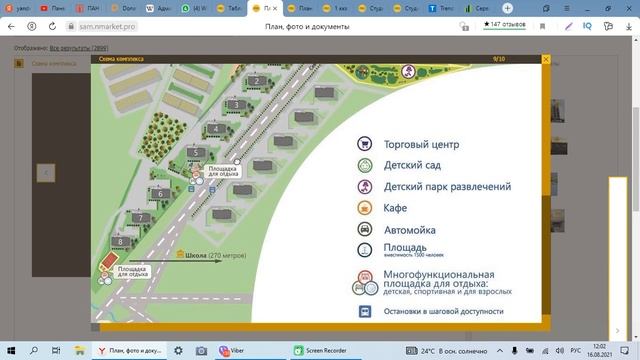Screen dimensions: 640x360
Task: Click building number 2 on the map
Action: (256, 81)
